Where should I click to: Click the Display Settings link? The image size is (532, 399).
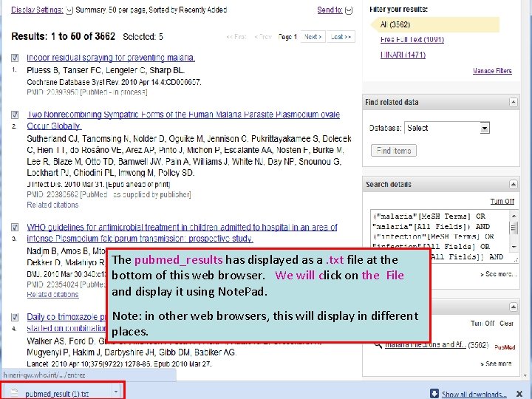click(37, 10)
